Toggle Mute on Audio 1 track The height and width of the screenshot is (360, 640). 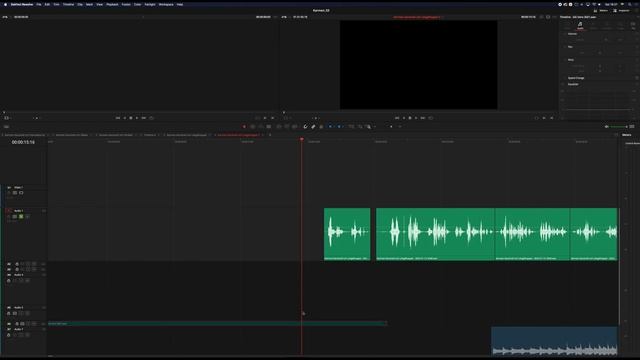coord(27,216)
